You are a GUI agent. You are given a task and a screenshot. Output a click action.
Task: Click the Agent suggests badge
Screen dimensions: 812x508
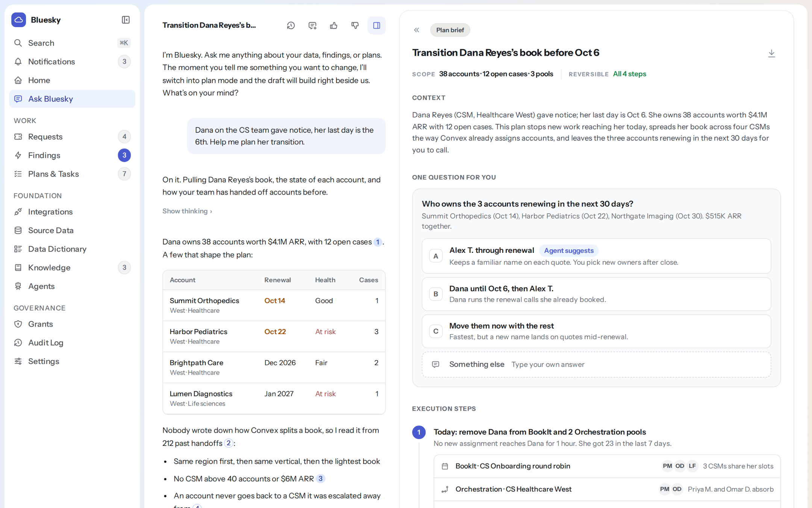coord(569,251)
